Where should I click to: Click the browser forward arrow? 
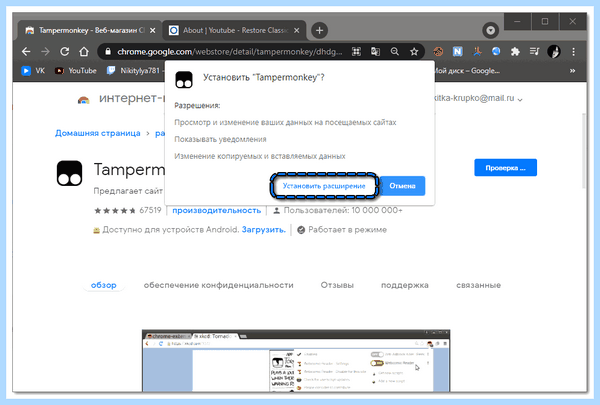(45, 52)
